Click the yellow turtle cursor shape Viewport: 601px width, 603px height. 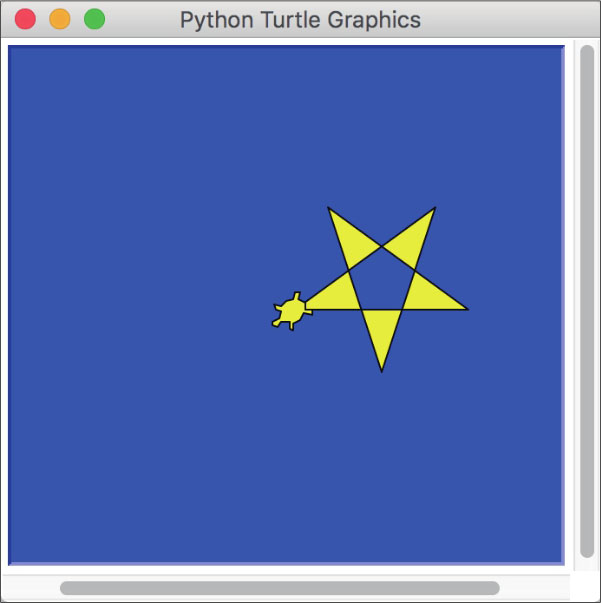click(292, 311)
